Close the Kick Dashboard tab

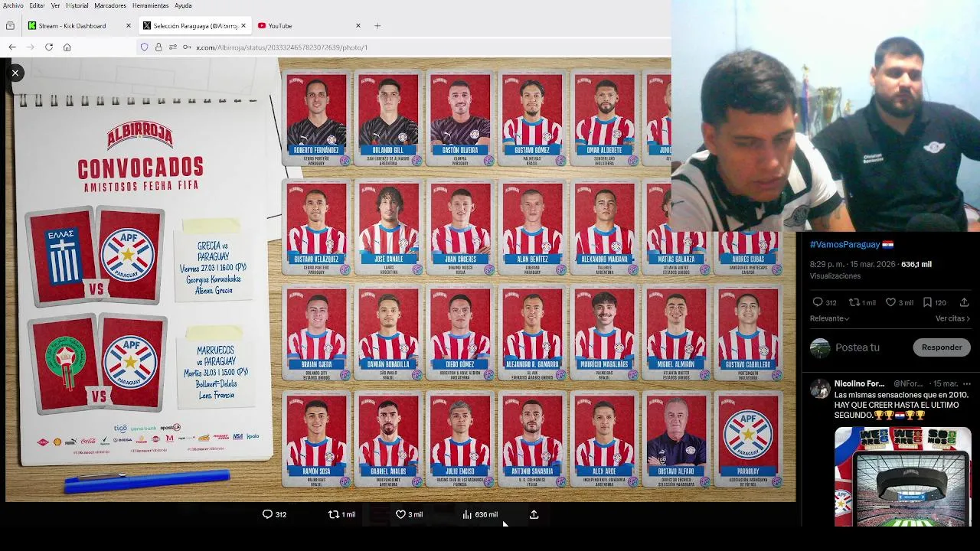[x=129, y=25]
